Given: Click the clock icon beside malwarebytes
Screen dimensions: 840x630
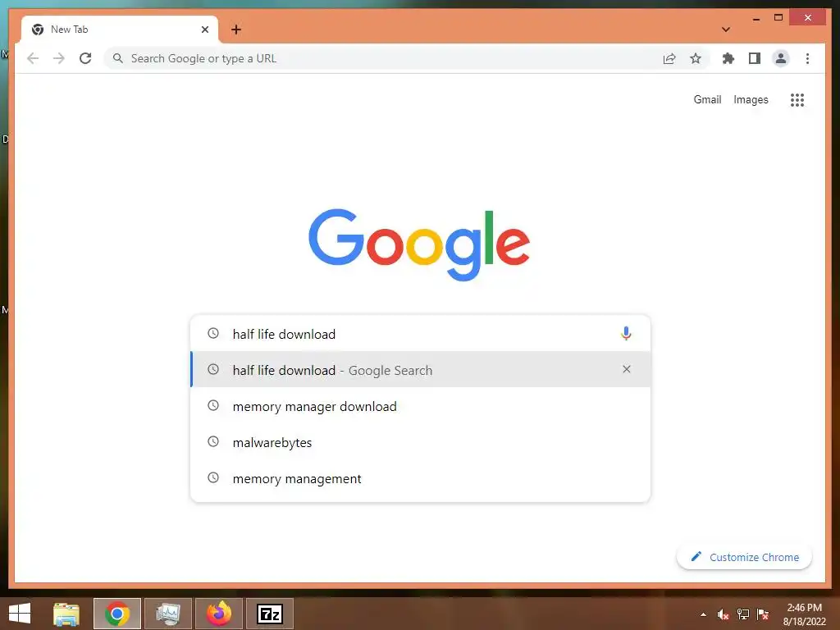Looking at the screenshot, I should (213, 441).
